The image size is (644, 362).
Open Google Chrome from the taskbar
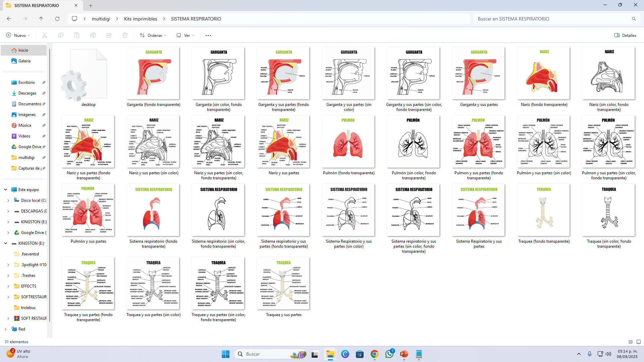coord(374,354)
